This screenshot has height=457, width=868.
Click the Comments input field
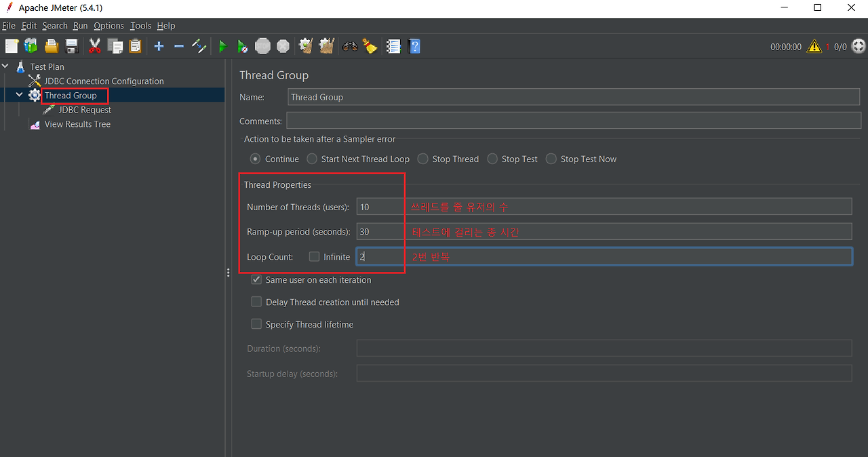click(573, 121)
